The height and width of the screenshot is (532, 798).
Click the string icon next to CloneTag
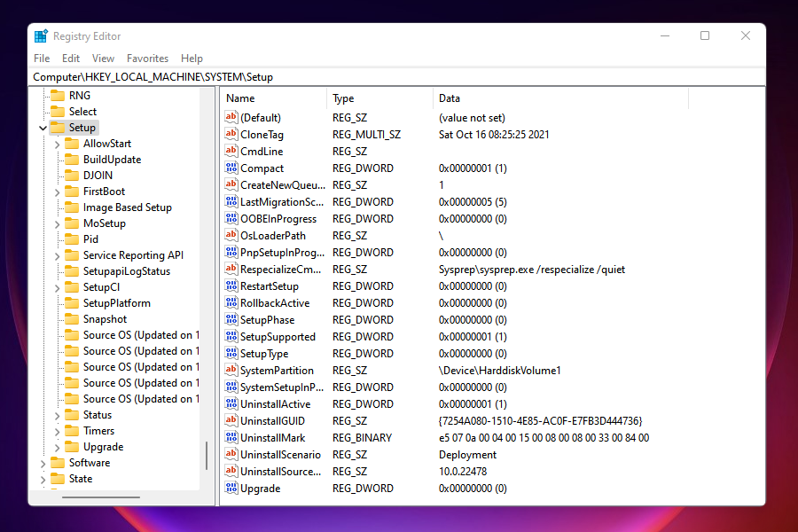pos(232,134)
